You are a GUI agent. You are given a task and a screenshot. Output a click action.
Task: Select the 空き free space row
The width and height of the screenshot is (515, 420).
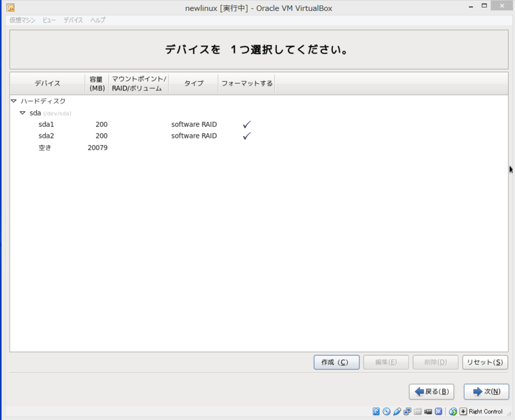point(259,148)
